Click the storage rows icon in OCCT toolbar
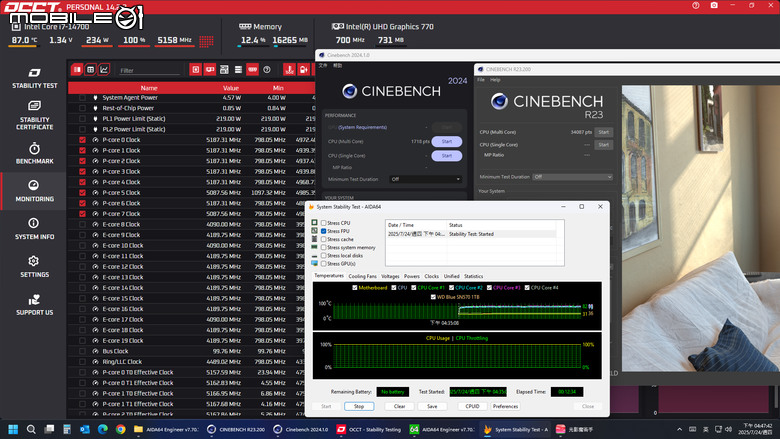 point(238,70)
